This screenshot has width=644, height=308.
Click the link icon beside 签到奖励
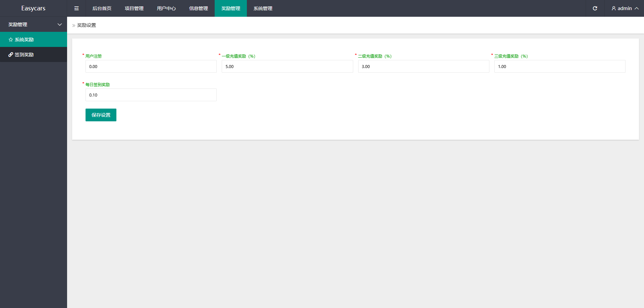pos(11,55)
